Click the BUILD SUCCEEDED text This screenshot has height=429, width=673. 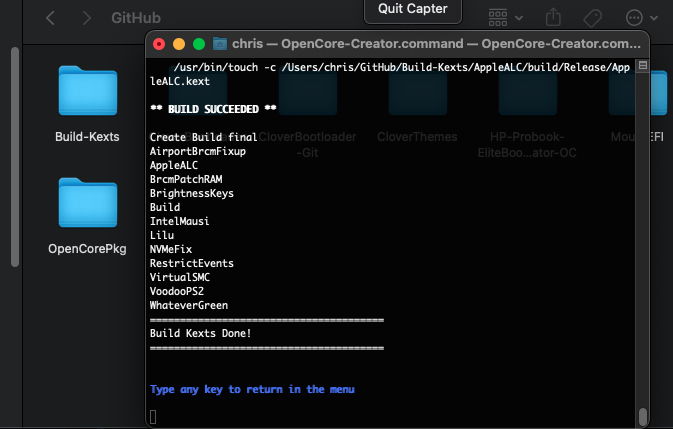213,109
